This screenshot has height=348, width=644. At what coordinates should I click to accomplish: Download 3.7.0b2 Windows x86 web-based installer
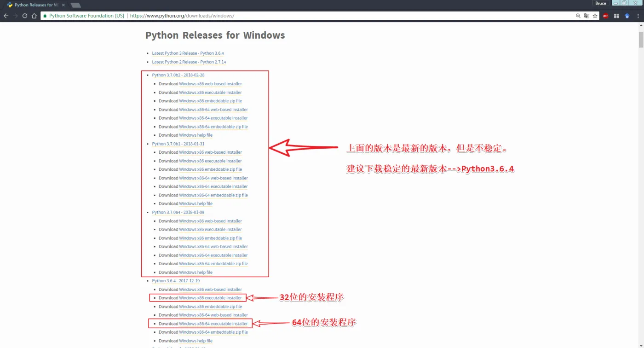point(210,84)
